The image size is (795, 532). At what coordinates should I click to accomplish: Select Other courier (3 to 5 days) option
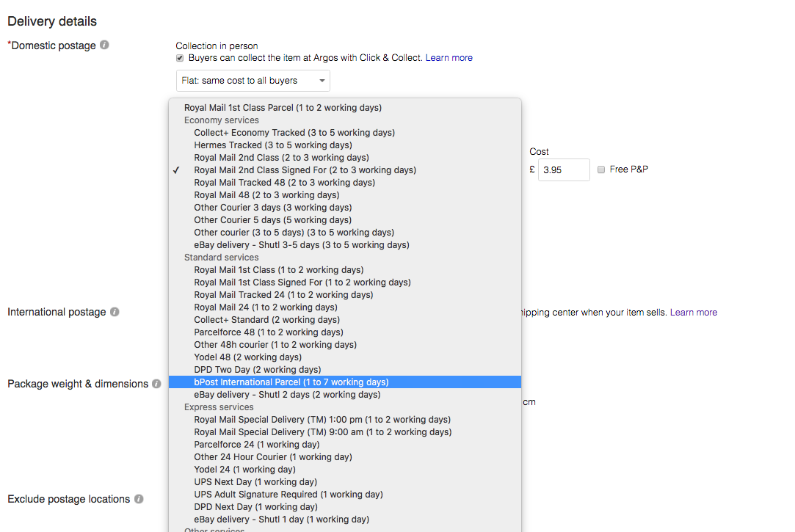(345, 232)
